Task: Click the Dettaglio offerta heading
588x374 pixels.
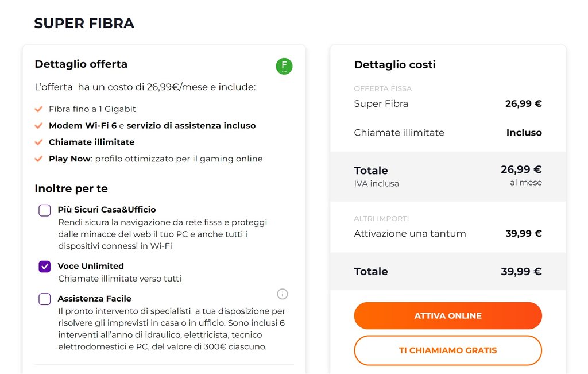Action: coord(81,64)
